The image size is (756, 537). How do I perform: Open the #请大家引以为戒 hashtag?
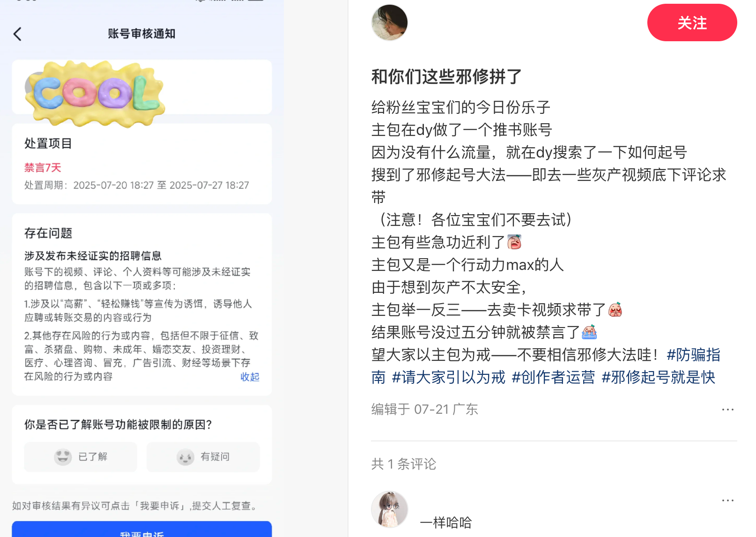449,377
